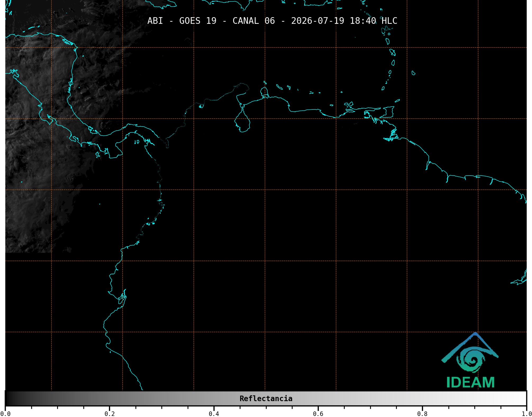Click the 'Reflectancia' colorbar label
The image size is (532, 417).
click(x=266, y=398)
